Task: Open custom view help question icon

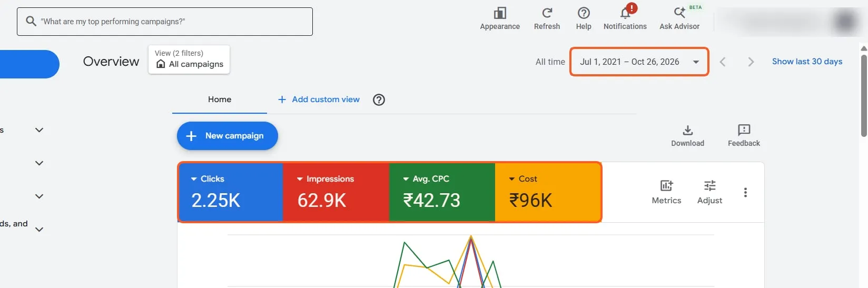Action: tap(379, 100)
